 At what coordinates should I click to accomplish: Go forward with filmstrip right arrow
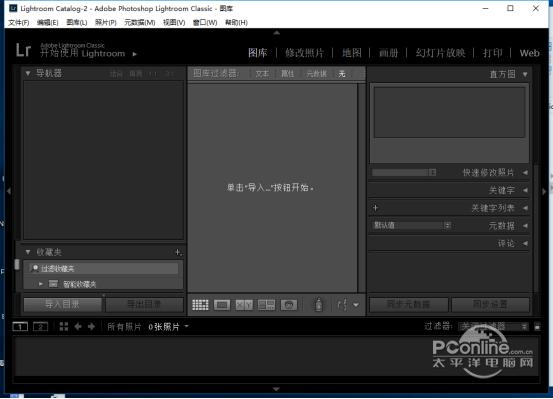tap(91, 327)
